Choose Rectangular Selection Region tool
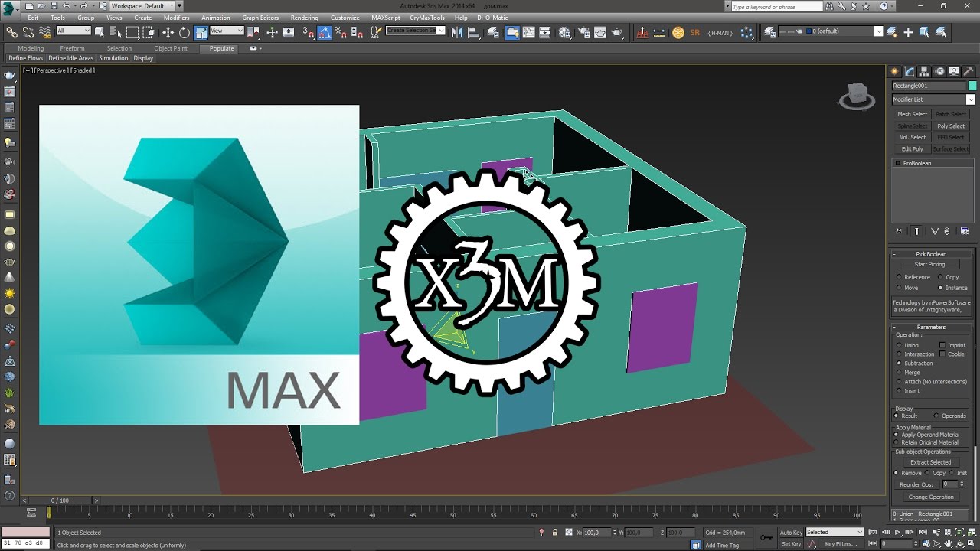Viewport: 980px width, 551px height. pyautogui.click(x=132, y=32)
